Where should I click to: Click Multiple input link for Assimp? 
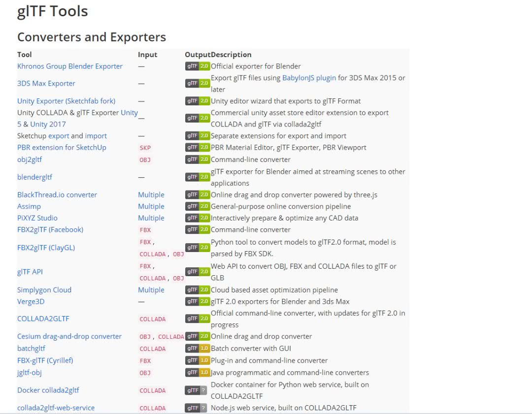151,206
